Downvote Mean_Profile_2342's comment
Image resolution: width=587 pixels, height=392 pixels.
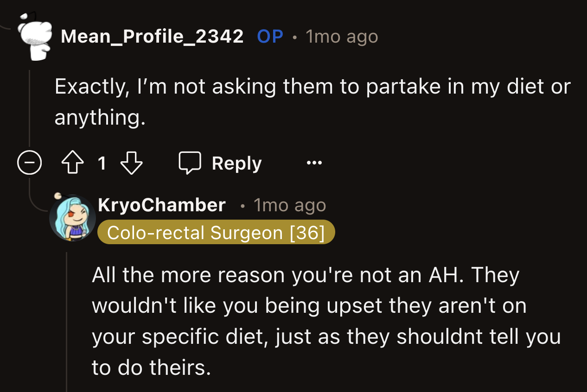click(131, 163)
